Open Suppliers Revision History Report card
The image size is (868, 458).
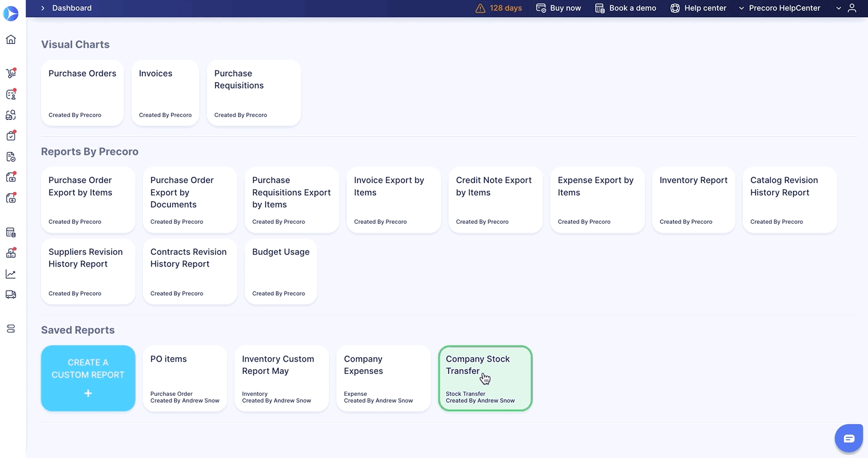tap(88, 271)
